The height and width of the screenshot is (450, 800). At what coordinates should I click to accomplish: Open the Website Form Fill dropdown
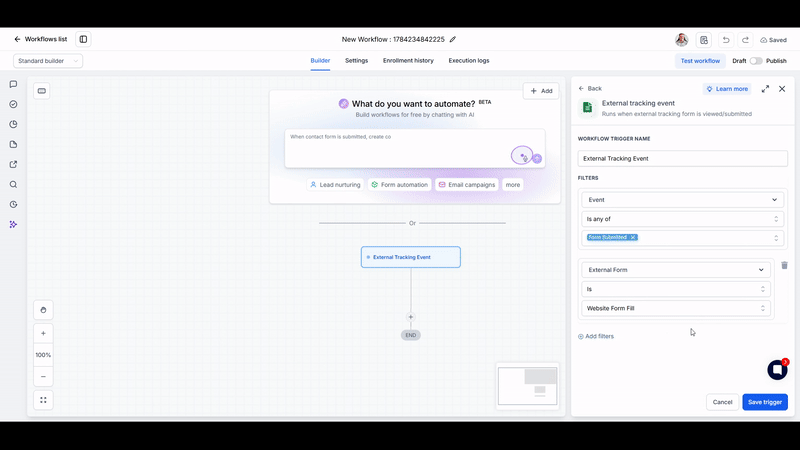(x=676, y=308)
